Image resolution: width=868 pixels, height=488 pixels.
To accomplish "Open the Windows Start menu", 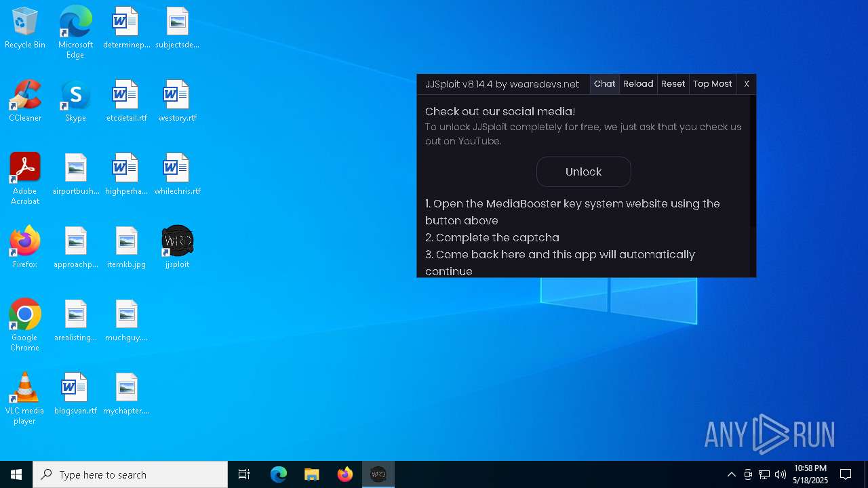I will point(16,474).
